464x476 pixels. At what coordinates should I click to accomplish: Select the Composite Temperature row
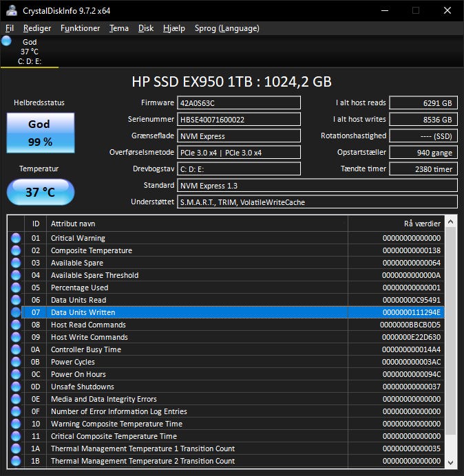[x=197, y=250]
